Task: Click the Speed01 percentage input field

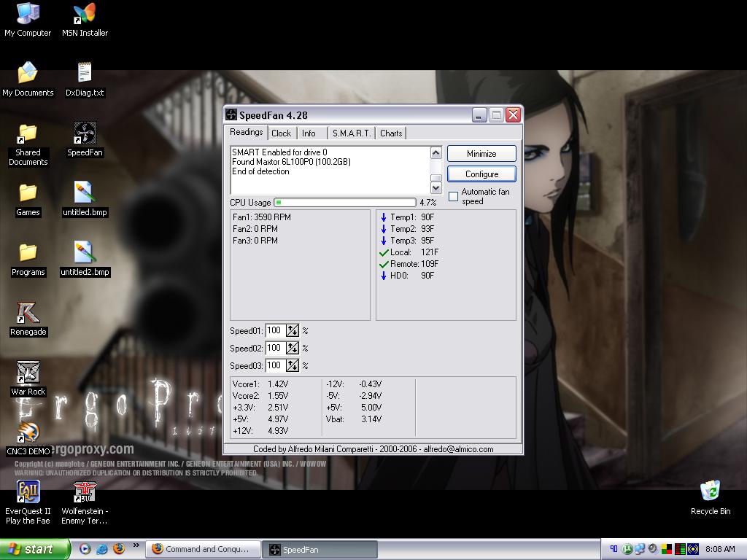Action: [275, 331]
